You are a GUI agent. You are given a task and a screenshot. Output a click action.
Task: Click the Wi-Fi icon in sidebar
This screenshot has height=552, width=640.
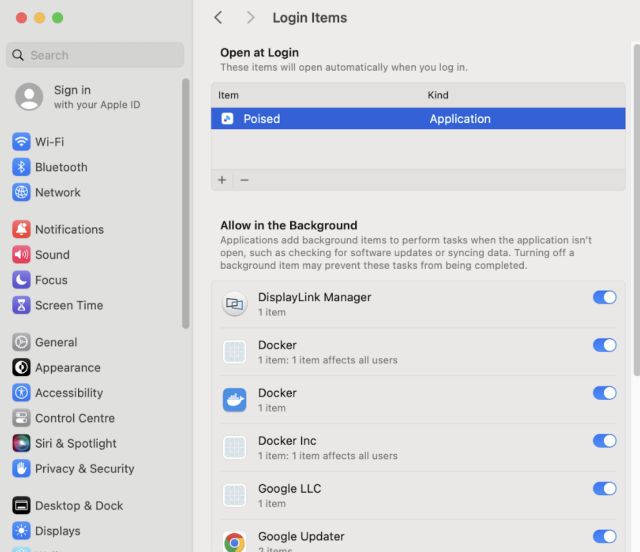point(21,142)
